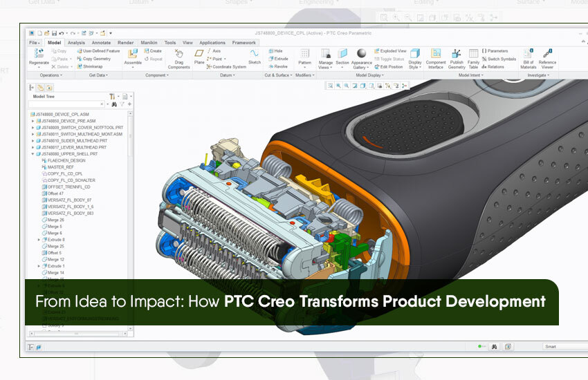Select VERSATZ_FL_BODY_083 in Model Tree

[x=68, y=213]
